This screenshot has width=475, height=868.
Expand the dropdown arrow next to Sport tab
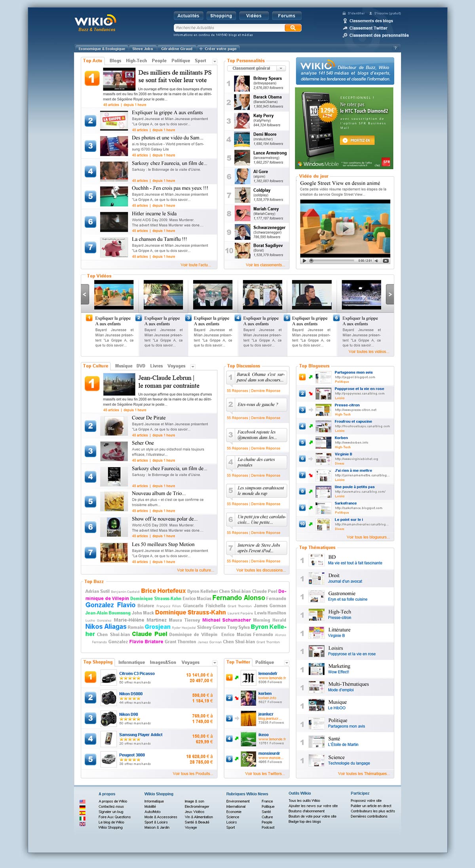click(215, 61)
